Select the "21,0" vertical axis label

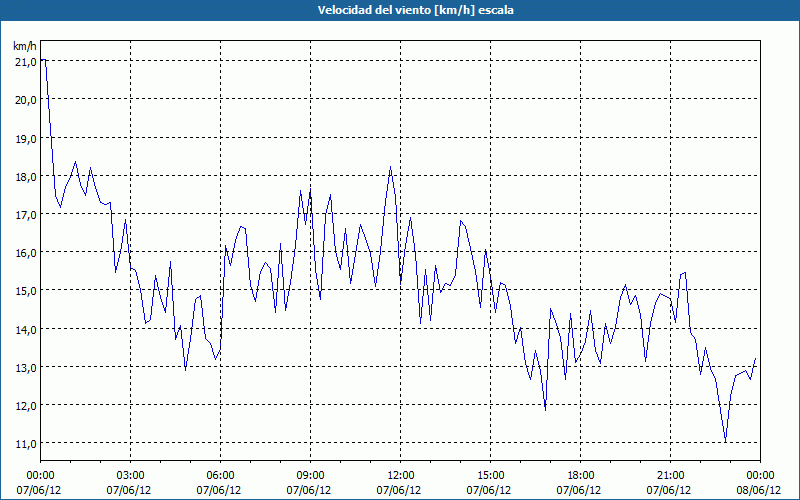26,62
